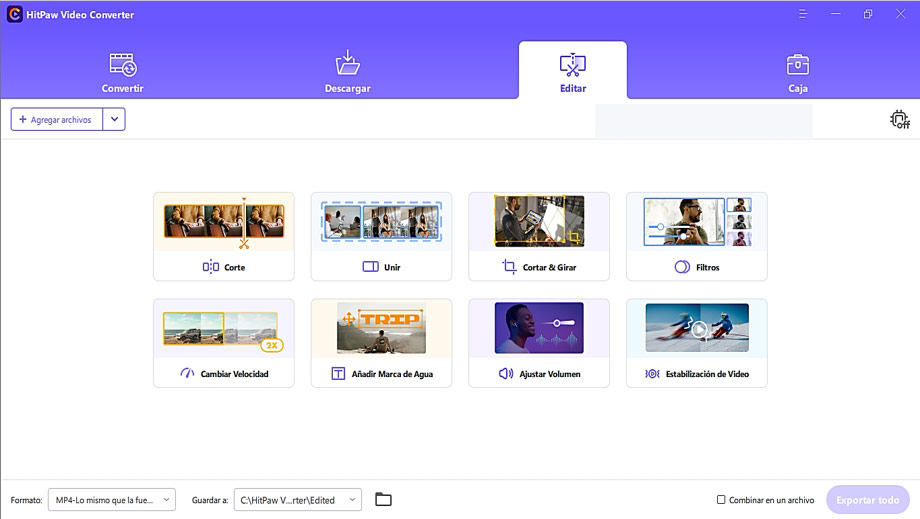The width and height of the screenshot is (920, 519).
Task: Click the Unir icon
Action: 370,267
